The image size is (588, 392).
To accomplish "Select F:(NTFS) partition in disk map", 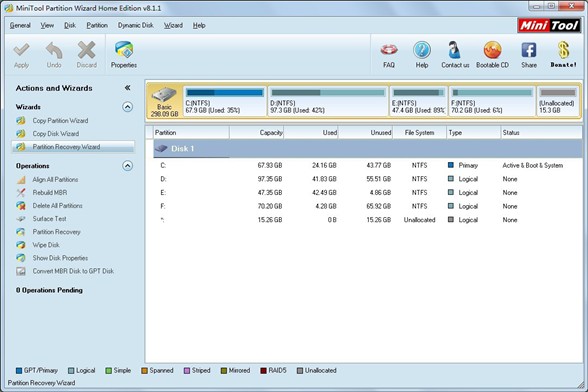I will point(492,101).
